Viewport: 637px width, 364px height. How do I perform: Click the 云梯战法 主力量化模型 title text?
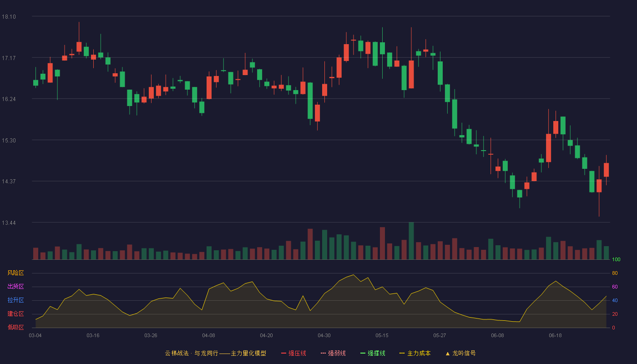point(215,353)
